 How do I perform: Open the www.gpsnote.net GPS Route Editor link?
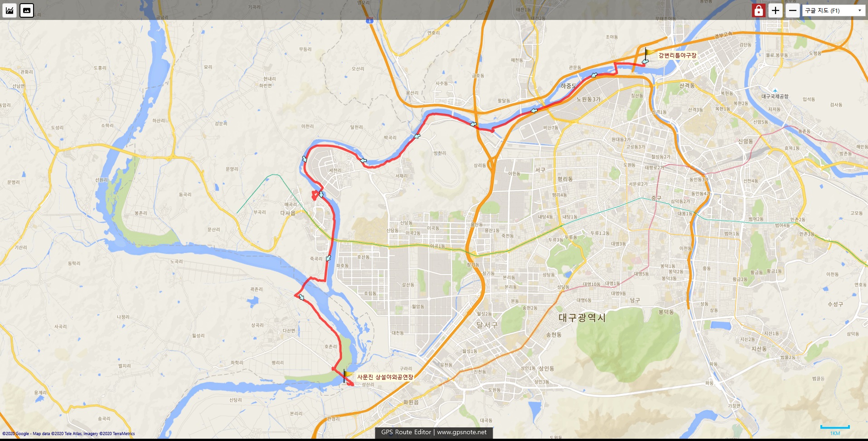pyautogui.click(x=434, y=432)
